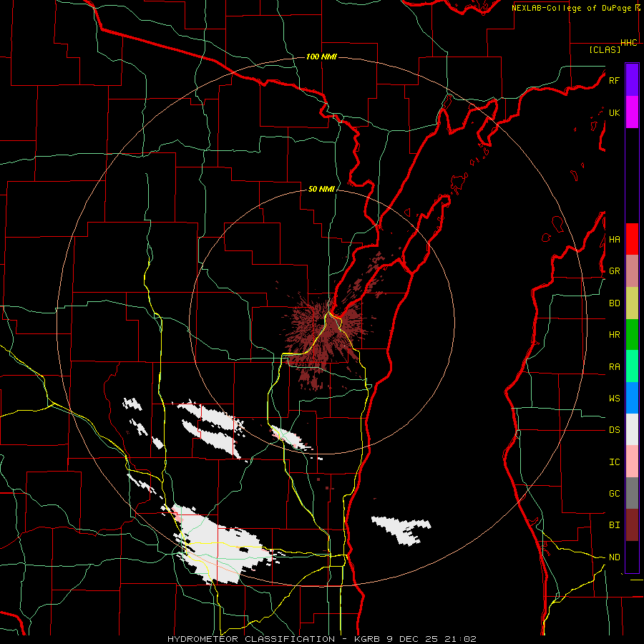Click the '21:02' timestamp

(459, 639)
